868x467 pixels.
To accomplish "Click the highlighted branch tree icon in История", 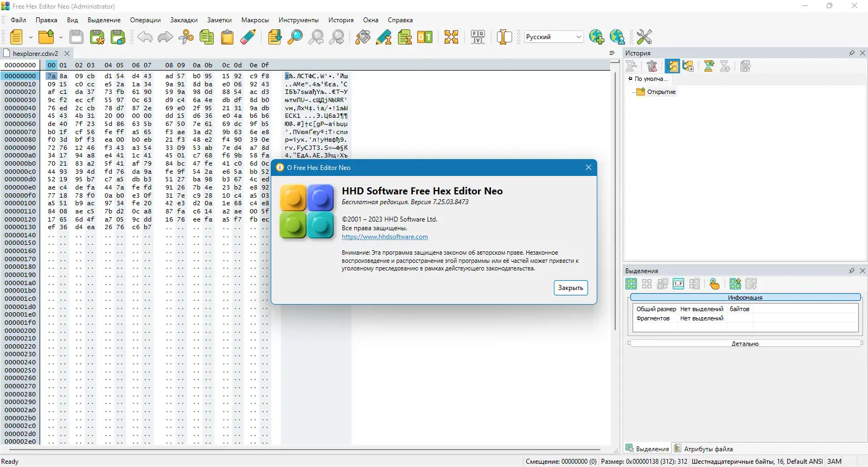I will (673, 66).
